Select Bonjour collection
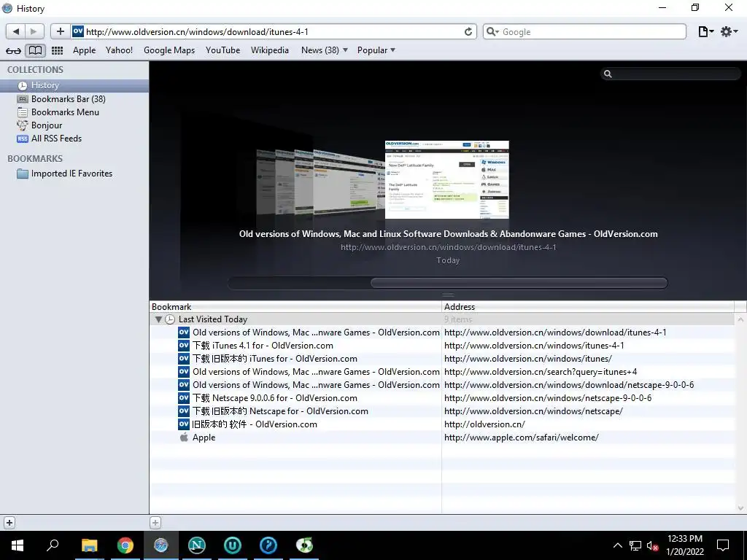 click(x=74, y=125)
